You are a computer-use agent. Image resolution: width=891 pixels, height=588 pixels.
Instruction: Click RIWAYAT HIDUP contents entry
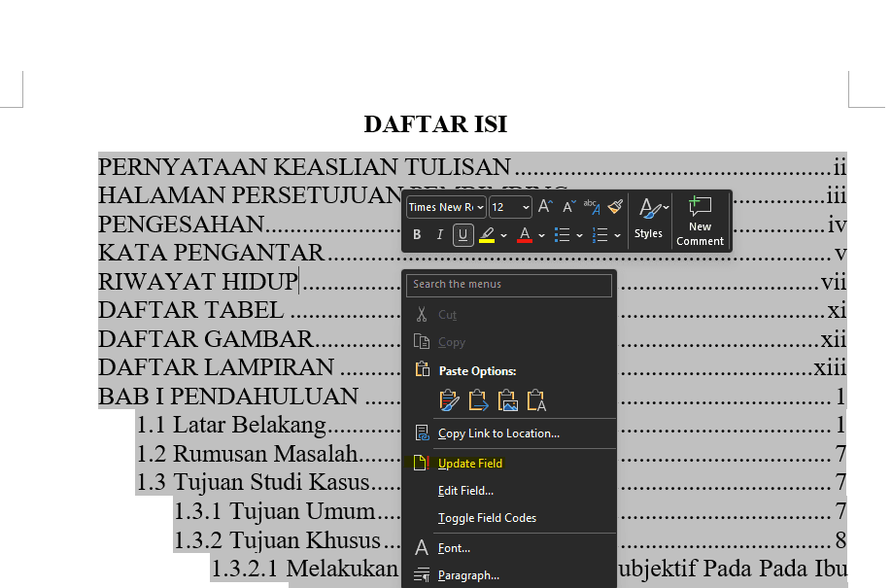coord(198,282)
